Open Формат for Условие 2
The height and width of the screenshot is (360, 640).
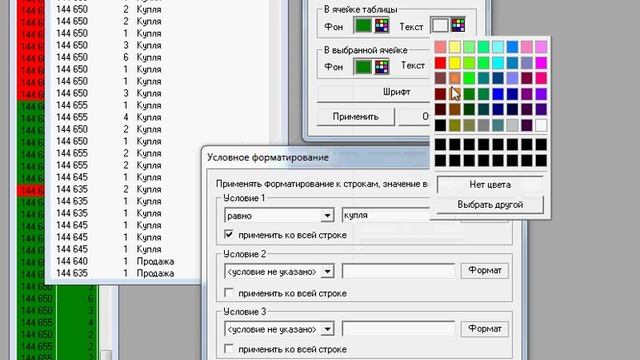pos(484,271)
